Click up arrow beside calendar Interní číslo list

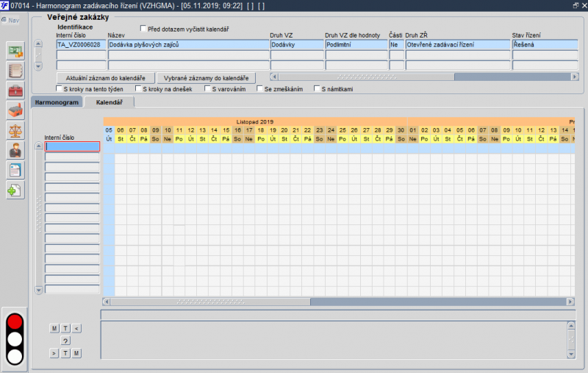click(39, 146)
